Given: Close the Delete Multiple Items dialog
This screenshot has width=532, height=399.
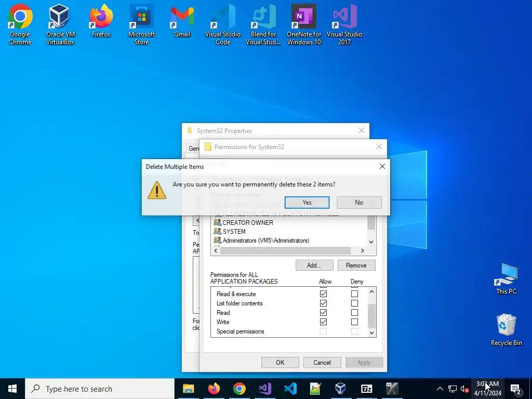Looking at the screenshot, I should coord(382,167).
